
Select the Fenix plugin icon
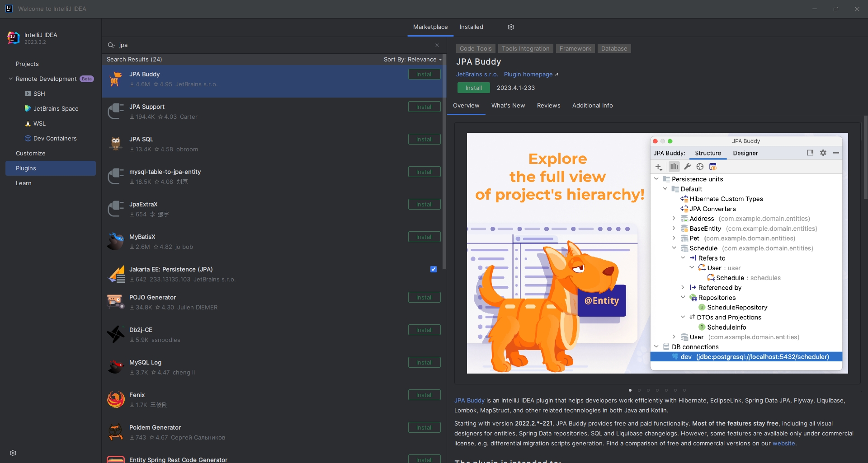tap(116, 399)
